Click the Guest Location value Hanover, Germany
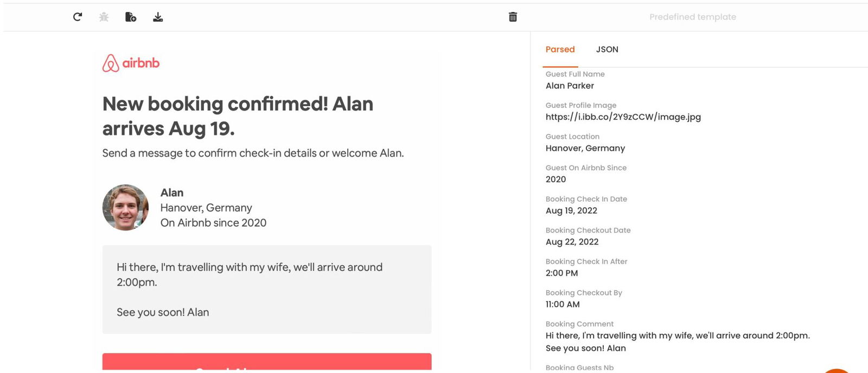868x373 pixels. pos(585,149)
